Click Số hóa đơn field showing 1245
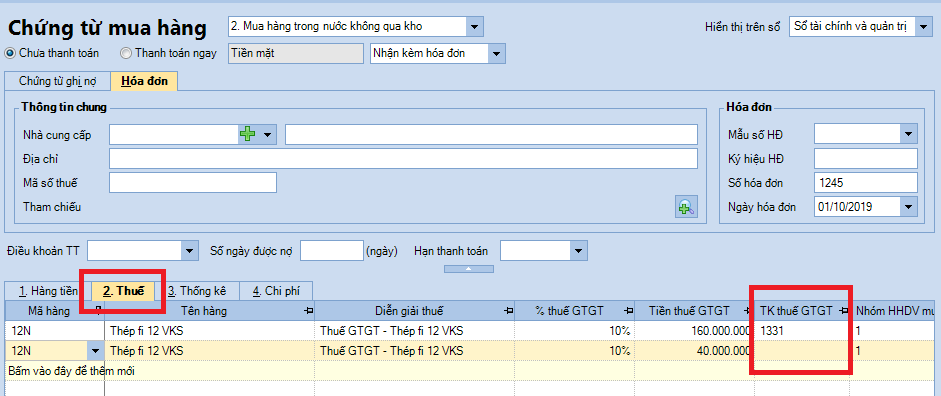The width and height of the screenshot is (941, 396). point(866,183)
